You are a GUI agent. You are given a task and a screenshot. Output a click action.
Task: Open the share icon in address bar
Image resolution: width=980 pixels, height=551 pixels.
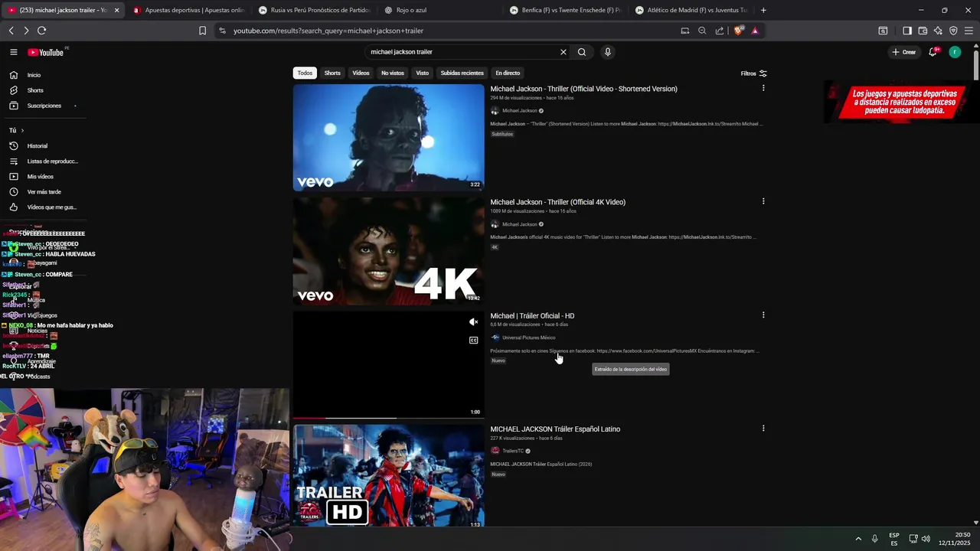click(x=720, y=31)
